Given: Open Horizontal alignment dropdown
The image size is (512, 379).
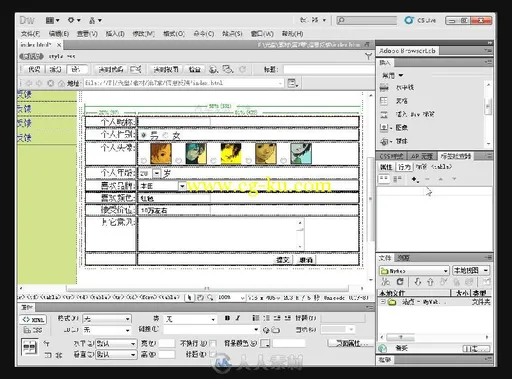Looking at the screenshot, I should tap(116, 343).
